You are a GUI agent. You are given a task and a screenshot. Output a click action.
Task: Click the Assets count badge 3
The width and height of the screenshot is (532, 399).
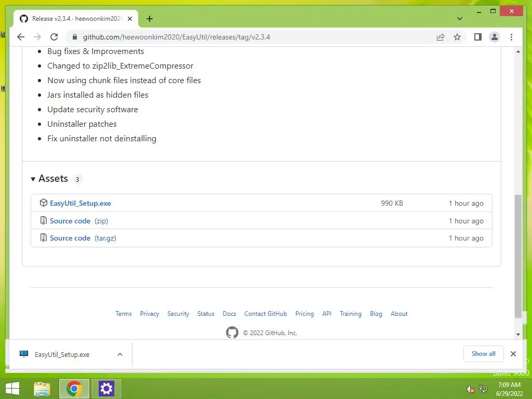point(77,179)
